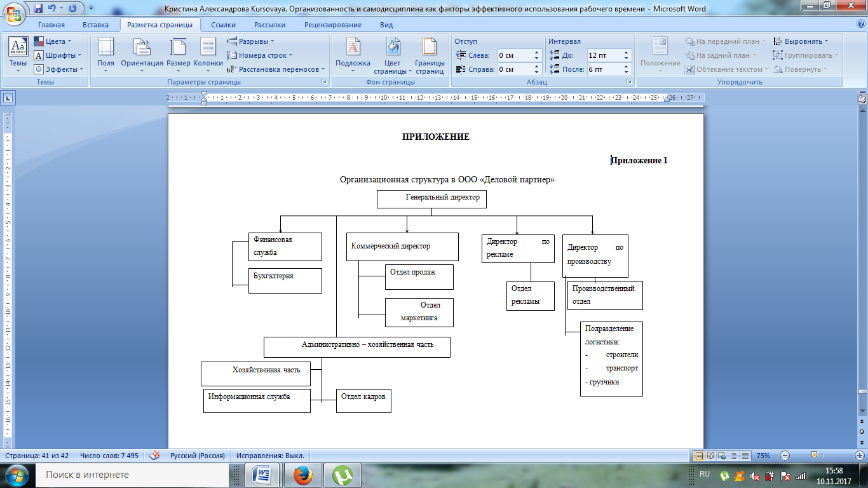Toggle the ruler view button above scrollbar

point(862,98)
